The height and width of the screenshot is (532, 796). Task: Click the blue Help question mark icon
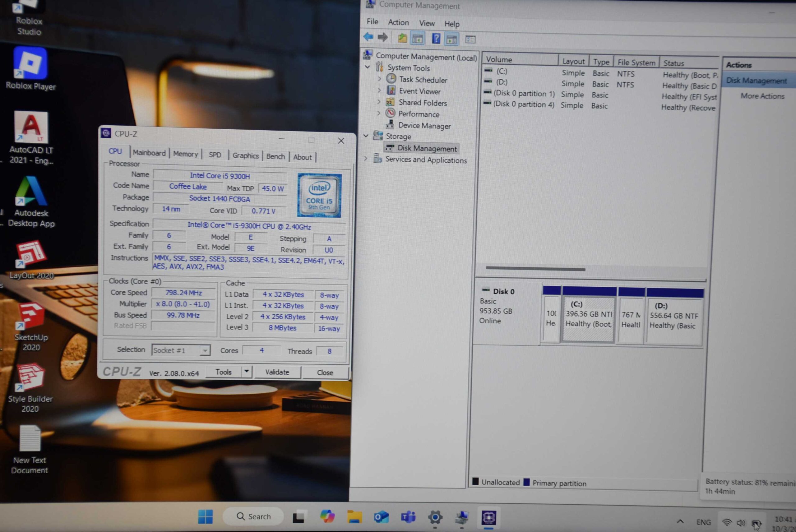click(x=436, y=39)
